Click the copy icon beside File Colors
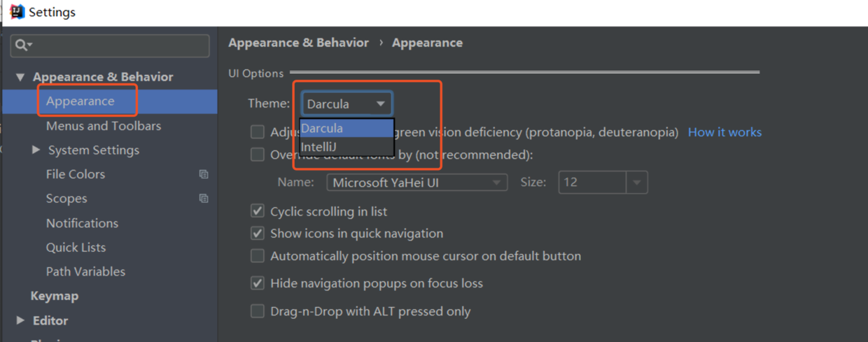Viewport: 868px width, 342px height. [x=204, y=174]
